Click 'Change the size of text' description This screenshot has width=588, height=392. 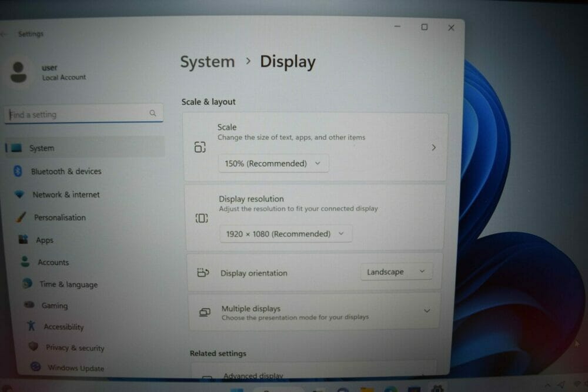tap(292, 138)
